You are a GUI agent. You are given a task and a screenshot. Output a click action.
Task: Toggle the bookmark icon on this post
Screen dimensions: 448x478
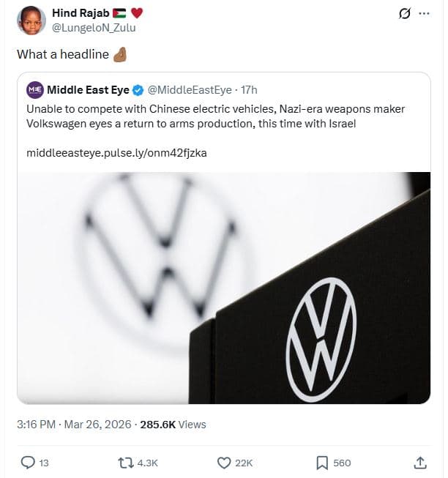321,462
